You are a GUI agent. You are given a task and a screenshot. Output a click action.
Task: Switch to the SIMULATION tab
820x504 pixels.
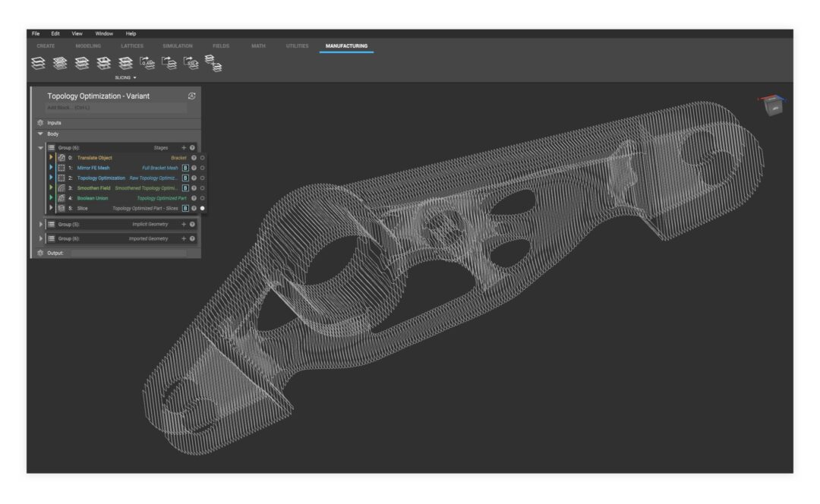(x=176, y=46)
